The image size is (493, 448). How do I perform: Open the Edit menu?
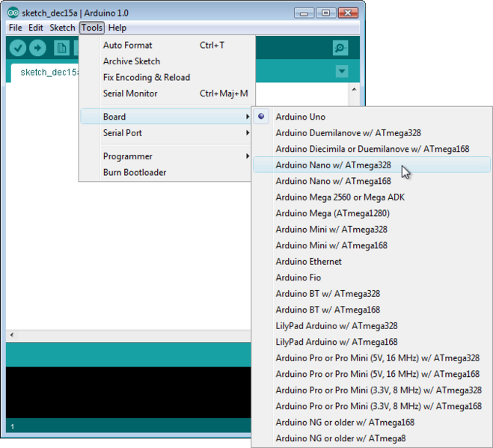pyautogui.click(x=35, y=28)
